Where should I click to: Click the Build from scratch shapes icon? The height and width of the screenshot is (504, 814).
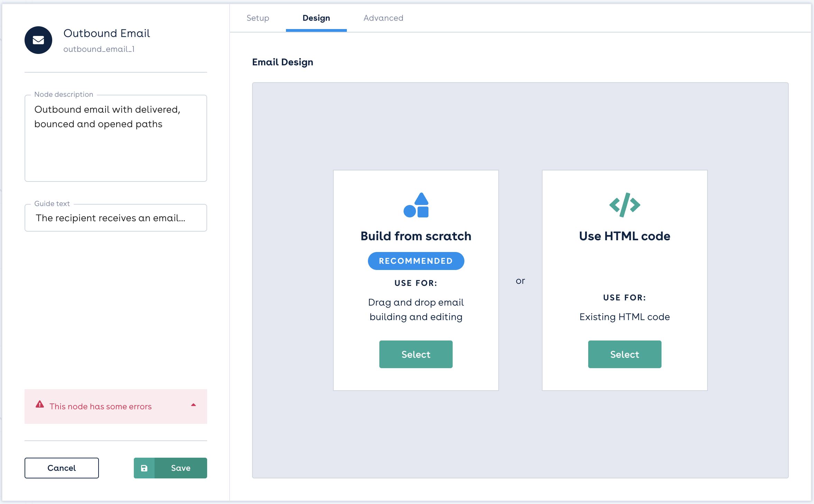click(x=416, y=205)
